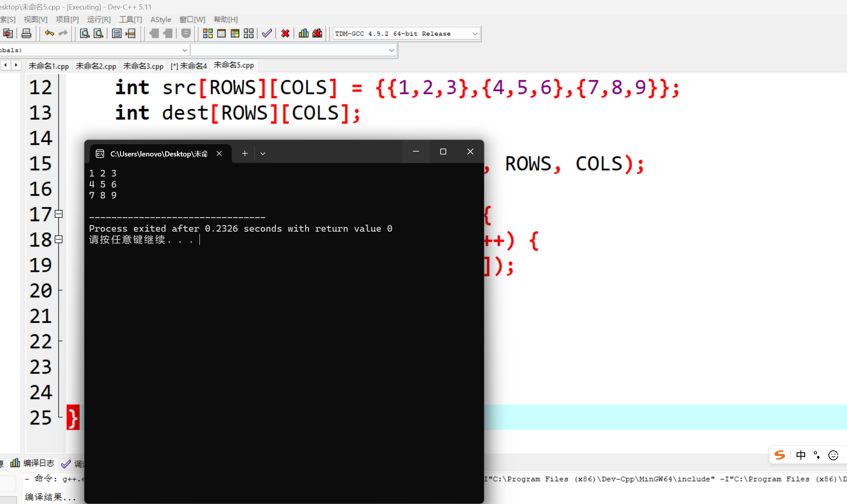
Task: Collapse the code fold on line 17
Action: [x=59, y=214]
